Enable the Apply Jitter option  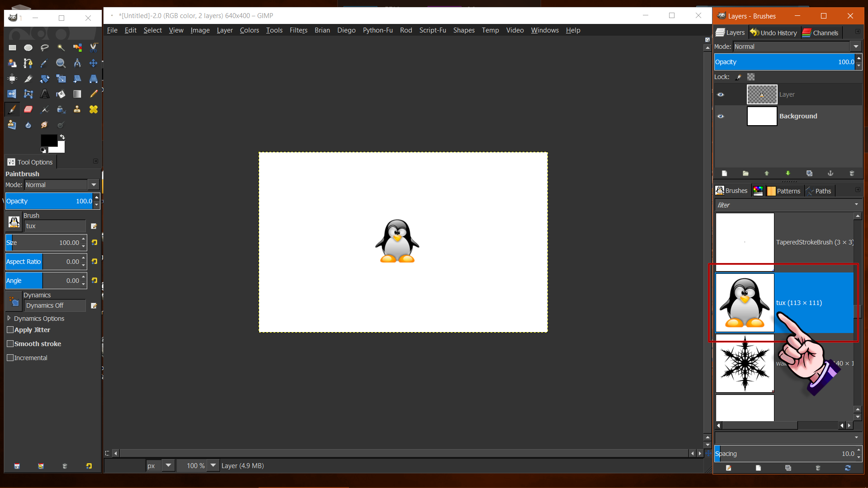(x=10, y=330)
